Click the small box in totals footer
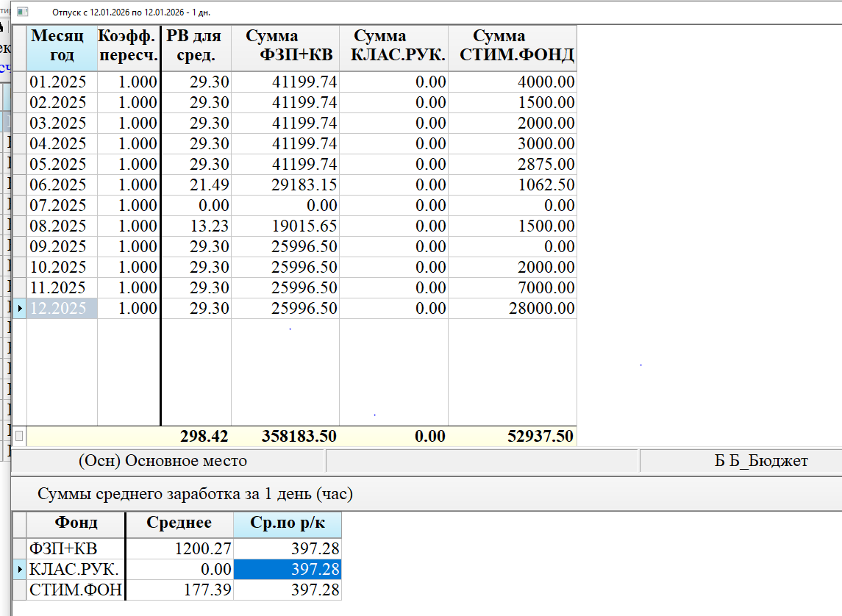Screen dimensions: 842x616 pos(19,436)
